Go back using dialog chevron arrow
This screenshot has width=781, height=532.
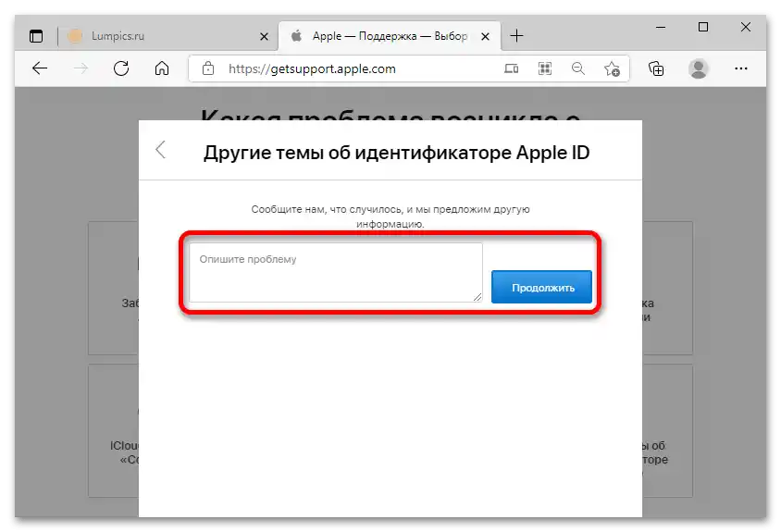pos(160,150)
